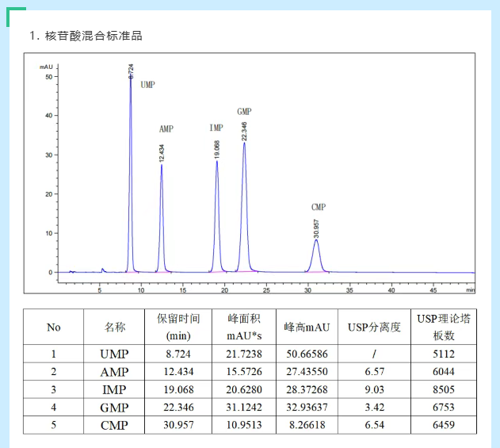Click the UMP peak label in chromatogram

[x=147, y=84]
